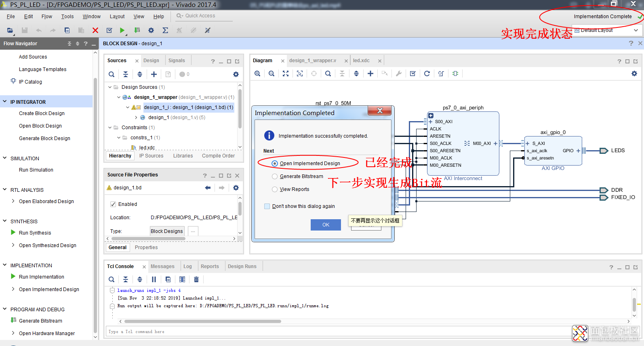Image resolution: width=644 pixels, height=346 pixels.
Task: Click Run Simulation in Flow Navigator
Action: tap(36, 170)
